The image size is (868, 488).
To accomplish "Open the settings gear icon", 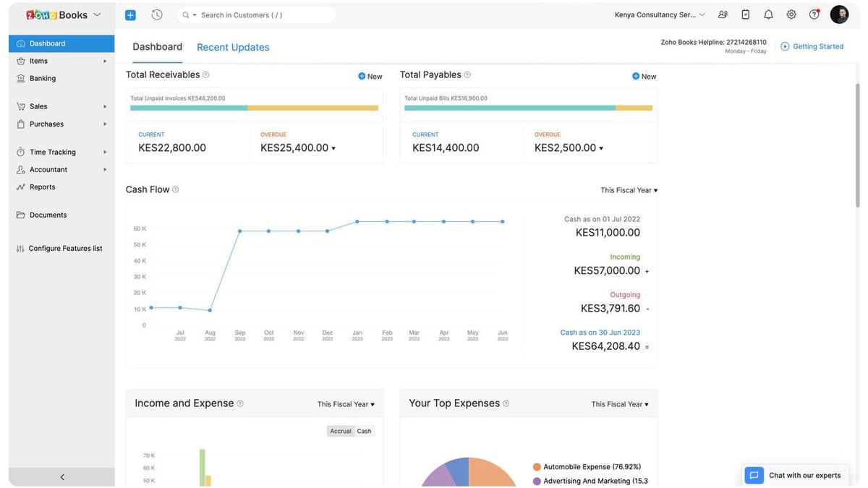I will [x=791, y=14].
